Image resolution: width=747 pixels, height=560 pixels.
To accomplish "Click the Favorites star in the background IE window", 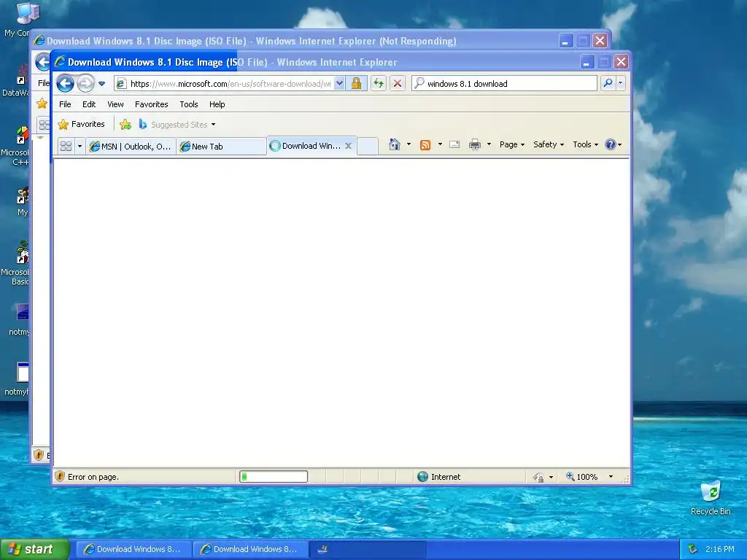I will point(42,104).
